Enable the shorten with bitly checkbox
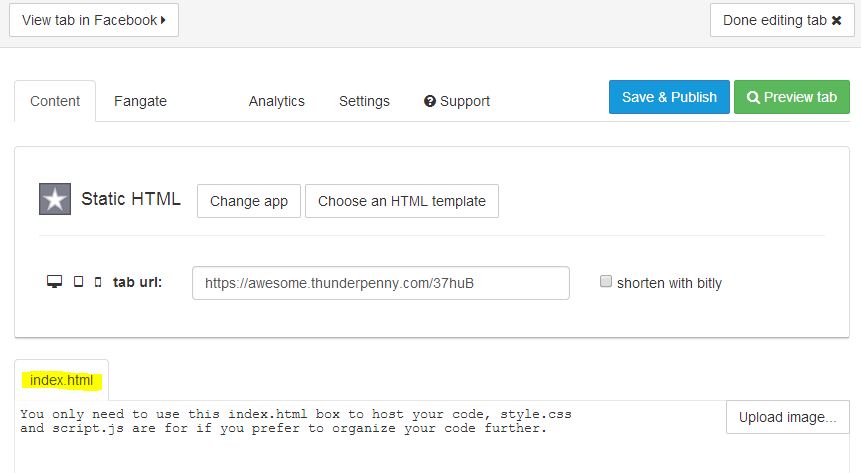 point(606,281)
